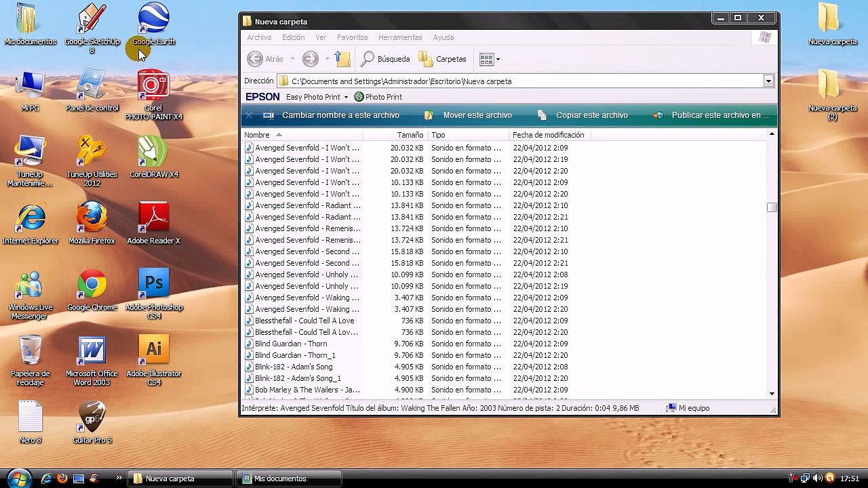Select the Nero 8 desktop icon
Viewport: 868px width, 488px height.
click(x=30, y=423)
